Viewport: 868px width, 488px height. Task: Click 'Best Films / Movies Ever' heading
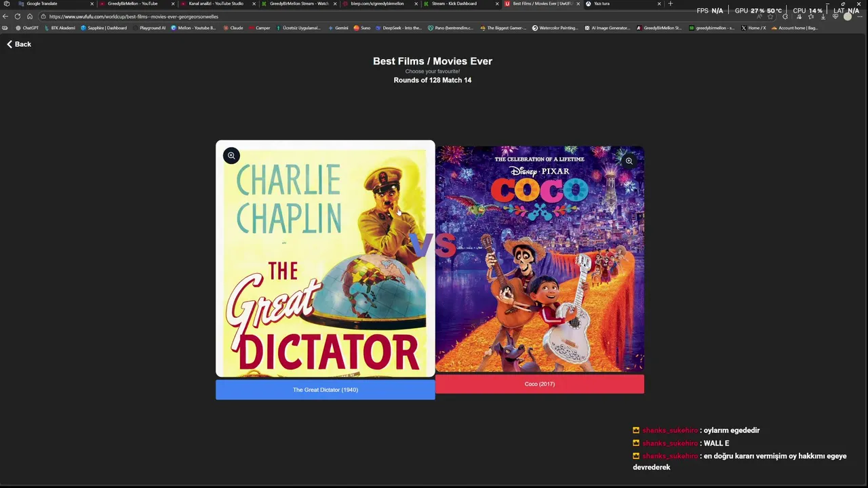(x=433, y=61)
